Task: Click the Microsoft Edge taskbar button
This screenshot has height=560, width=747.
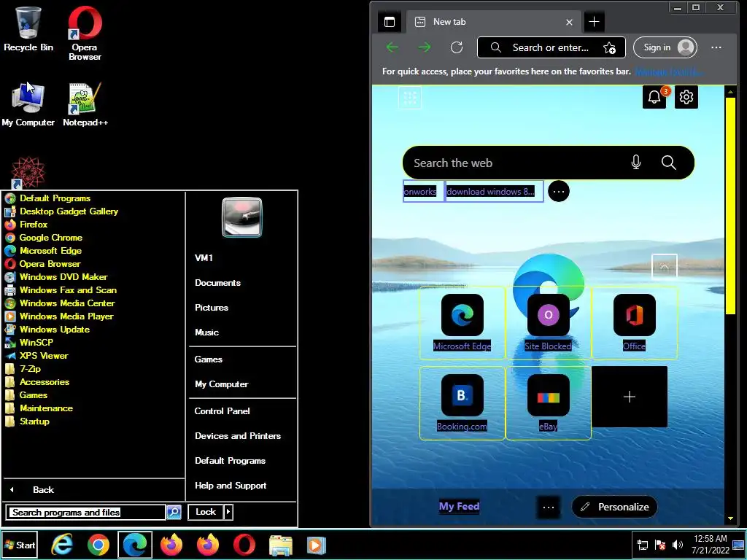Action: [x=135, y=545]
